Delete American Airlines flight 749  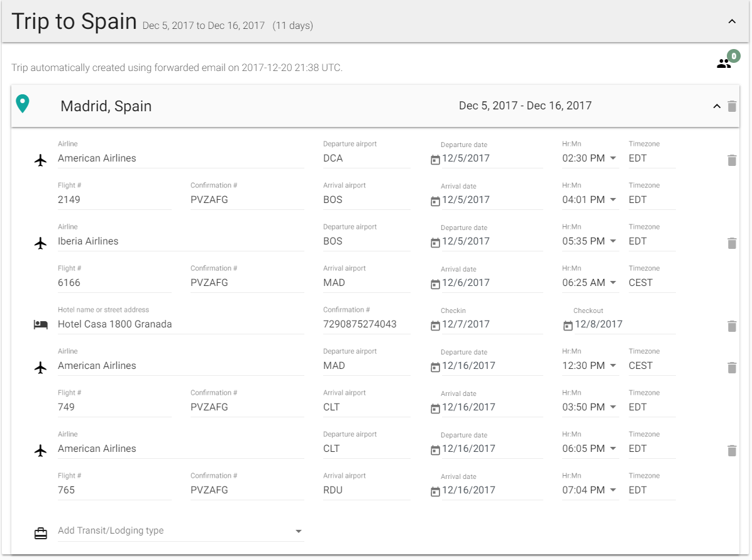732,368
